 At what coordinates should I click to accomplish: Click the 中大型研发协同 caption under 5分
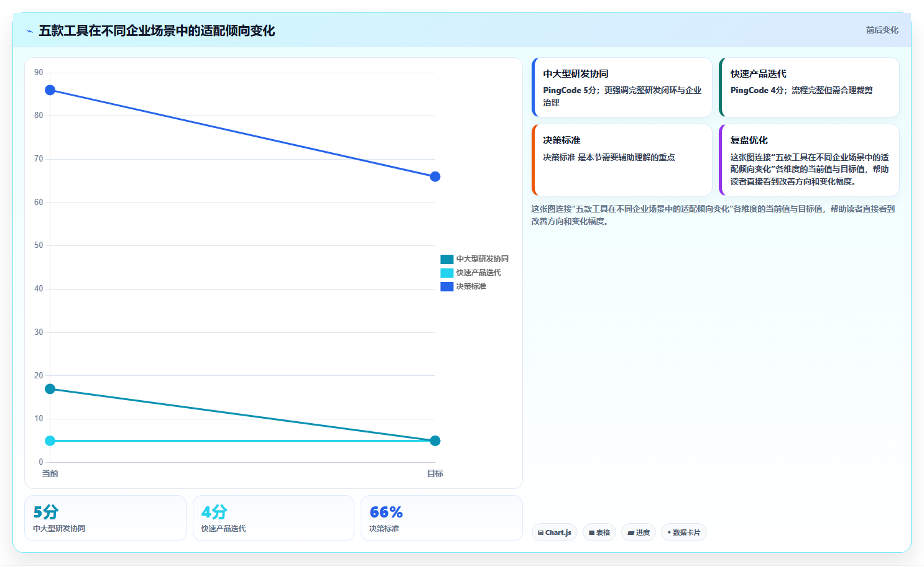click(59, 529)
